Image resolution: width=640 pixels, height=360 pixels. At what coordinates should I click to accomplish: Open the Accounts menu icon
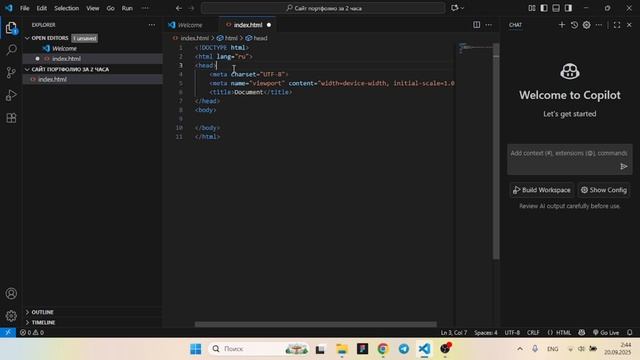click(x=11, y=293)
